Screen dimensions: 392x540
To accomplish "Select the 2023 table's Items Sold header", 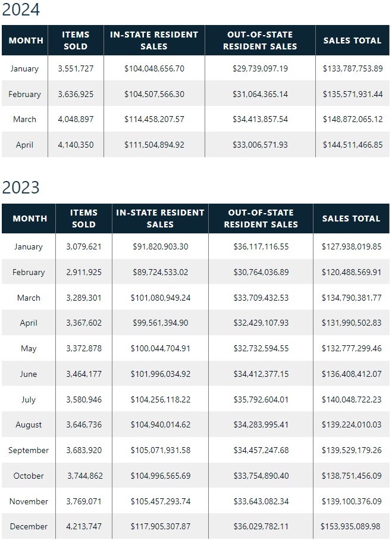I will click(84, 219).
